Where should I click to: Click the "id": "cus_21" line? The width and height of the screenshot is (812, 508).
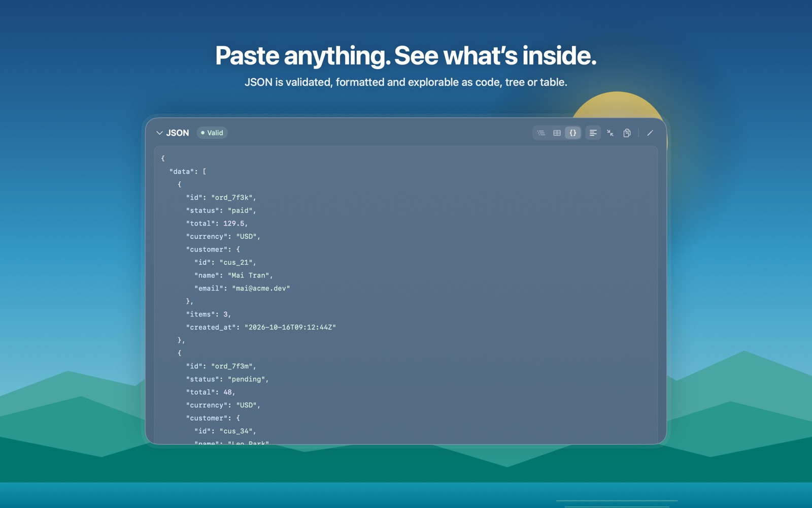pyautogui.click(x=225, y=263)
